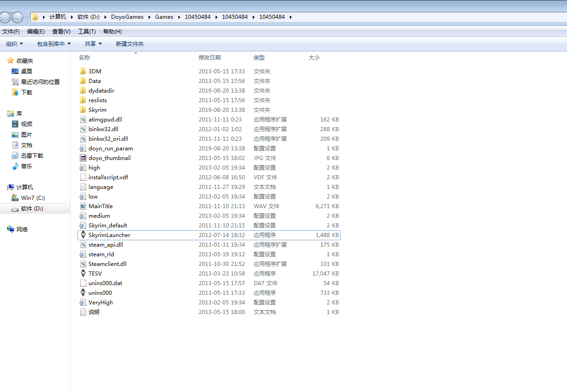Select the binkw32.dll file icon
The width and height of the screenshot is (567, 392).
(x=83, y=129)
